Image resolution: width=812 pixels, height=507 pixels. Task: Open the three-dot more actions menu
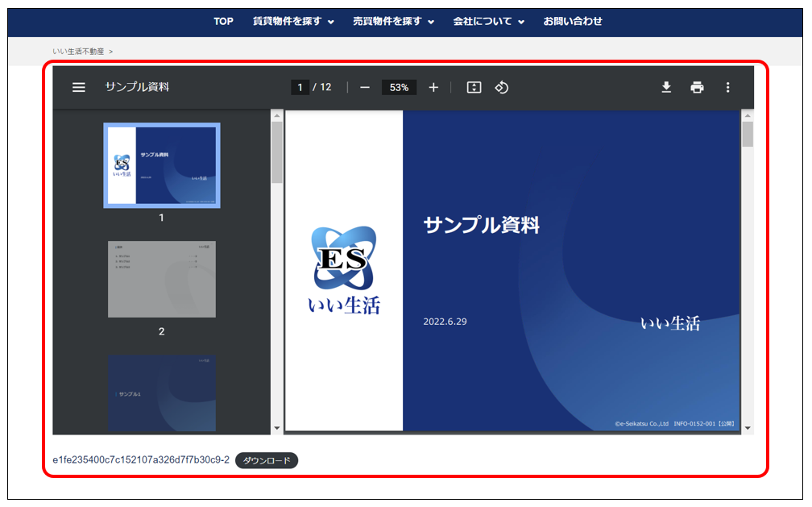coord(728,87)
